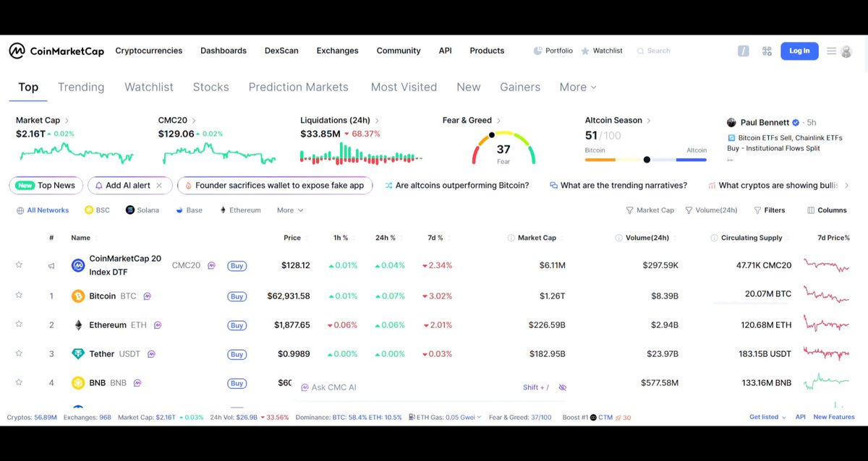Toggle hide Ask CMC AI eye icon
868x461 pixels.
562,387
